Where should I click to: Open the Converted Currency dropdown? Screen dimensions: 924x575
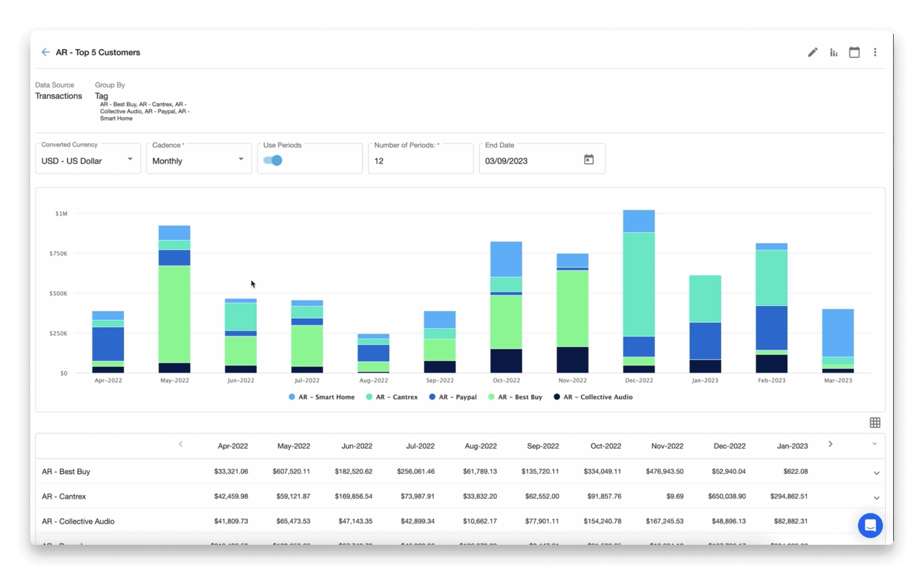(x=88, y=161)
